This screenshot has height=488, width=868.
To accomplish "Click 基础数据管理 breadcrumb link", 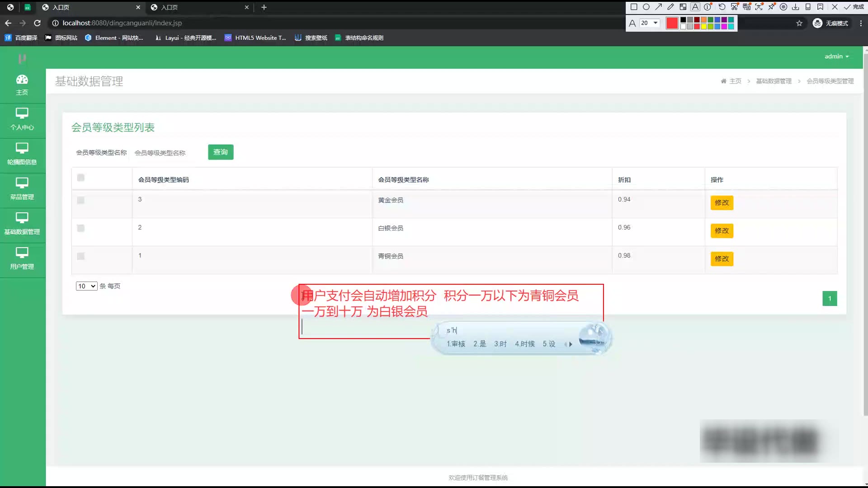I will coord(774,81).
